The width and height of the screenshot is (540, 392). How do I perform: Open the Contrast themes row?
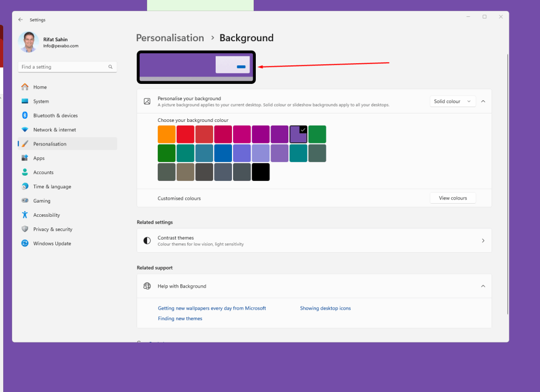click(314, 241)
